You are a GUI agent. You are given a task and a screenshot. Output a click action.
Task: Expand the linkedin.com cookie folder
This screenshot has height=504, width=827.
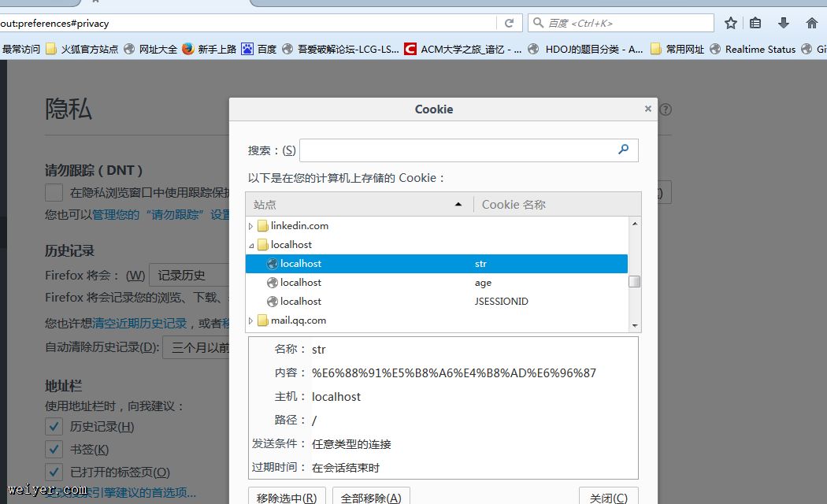(x=251, y=226)
